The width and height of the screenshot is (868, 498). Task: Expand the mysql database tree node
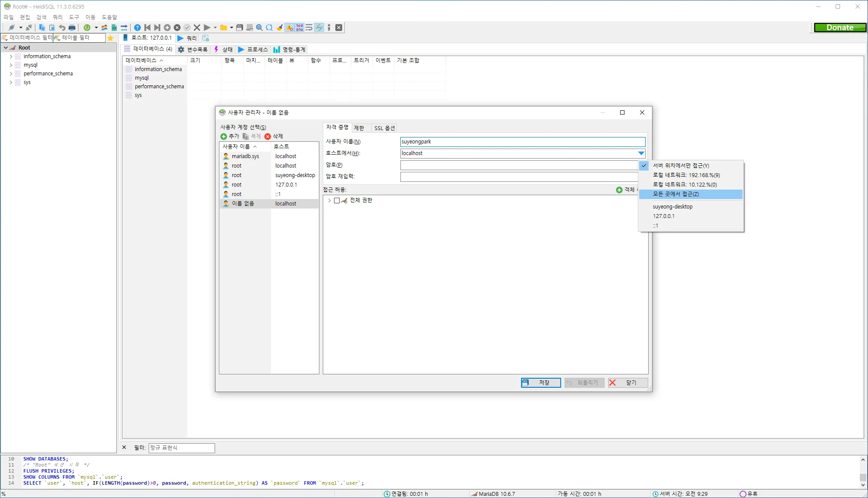[11, 65]
